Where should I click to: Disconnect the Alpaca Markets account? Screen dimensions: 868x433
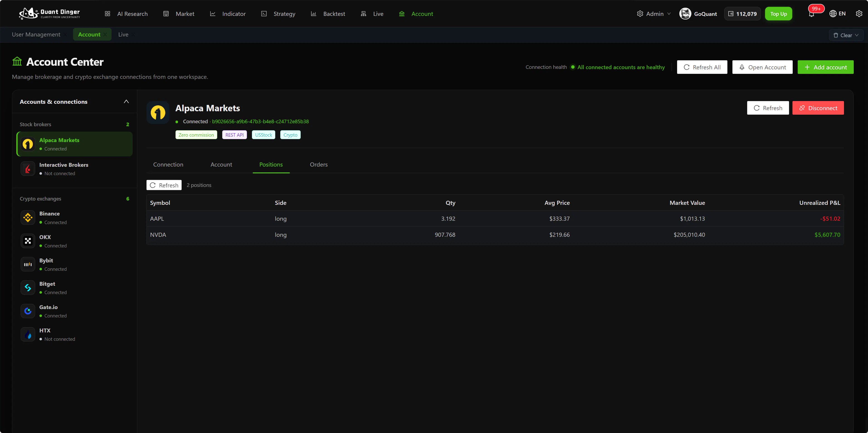point(818,108)
